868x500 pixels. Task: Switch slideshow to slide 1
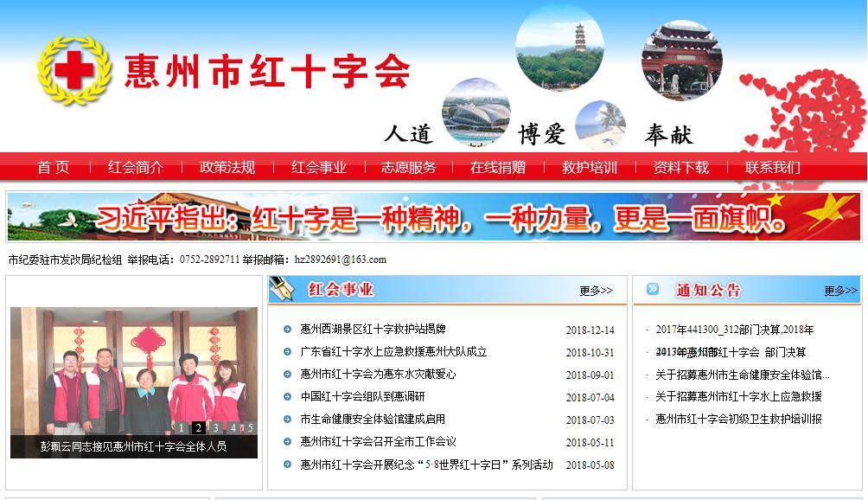point(181,427)
